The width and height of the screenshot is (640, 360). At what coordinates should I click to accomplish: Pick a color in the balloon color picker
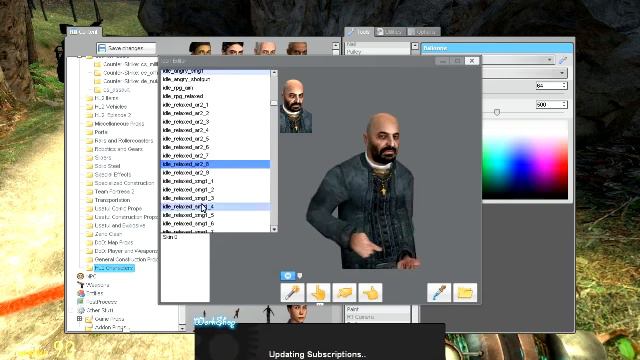525,159
